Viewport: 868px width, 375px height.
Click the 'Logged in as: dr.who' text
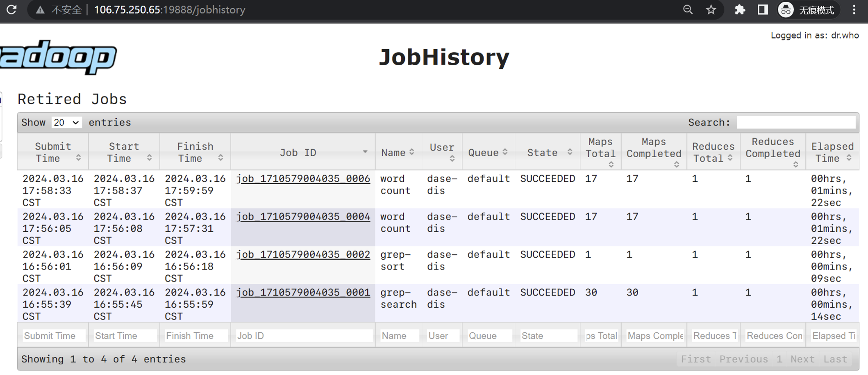(815, 35)
